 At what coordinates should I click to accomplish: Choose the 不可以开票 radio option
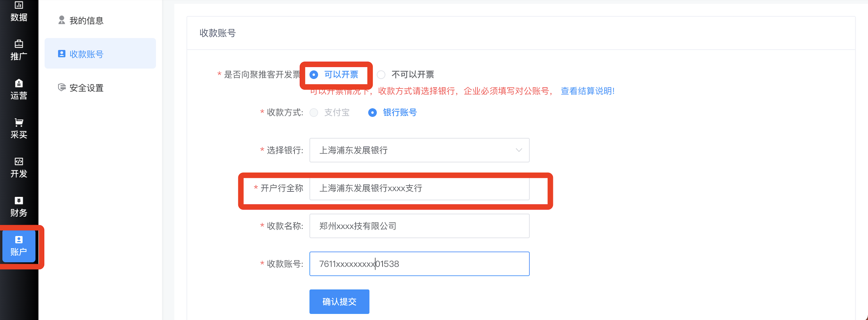tap(381, 75)
